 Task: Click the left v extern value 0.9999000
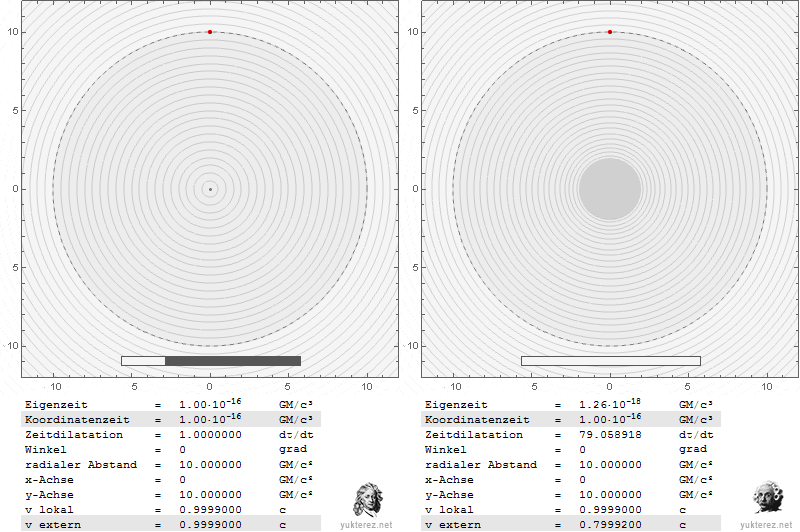pos(212,525)
